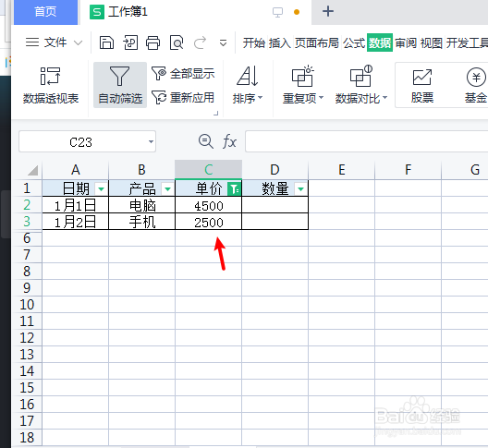Click the Name Box showing C23

pos(81,142)
